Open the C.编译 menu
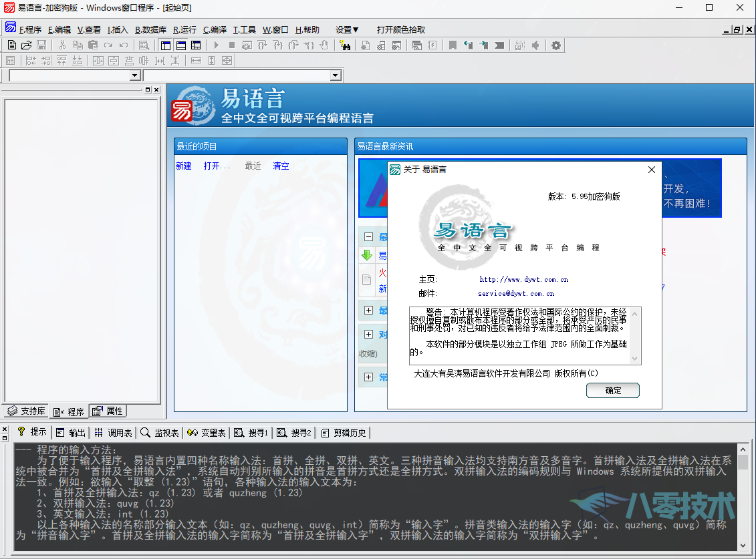The height and width of the screenshot is (559, 756). point(215,30)
